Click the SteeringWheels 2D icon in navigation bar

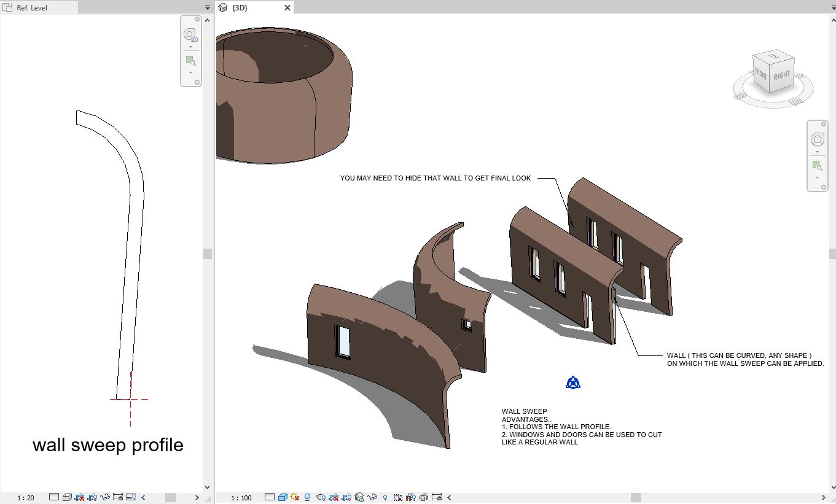[190, 34]
